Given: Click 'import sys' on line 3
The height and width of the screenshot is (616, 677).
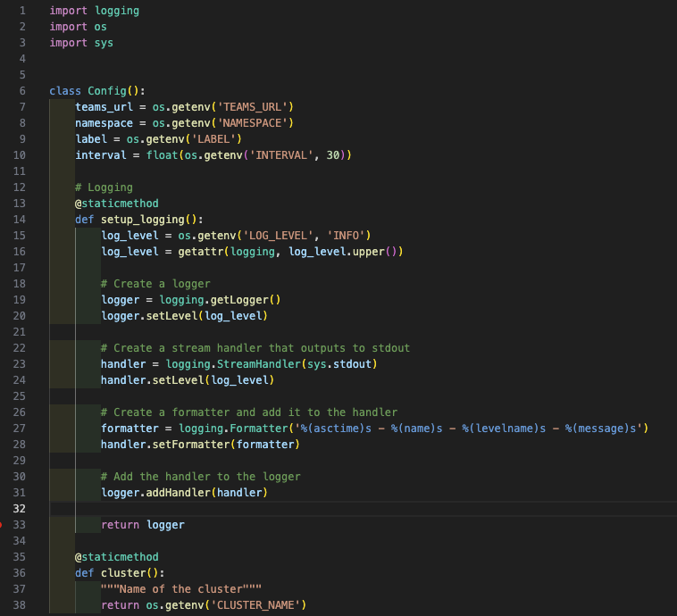Looking at the screenshot, I should (x=81, y=43).
